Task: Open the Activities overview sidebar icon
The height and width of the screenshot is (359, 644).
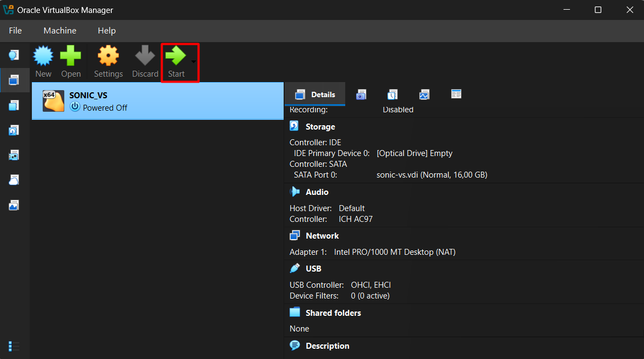Action: coord(14,205)
